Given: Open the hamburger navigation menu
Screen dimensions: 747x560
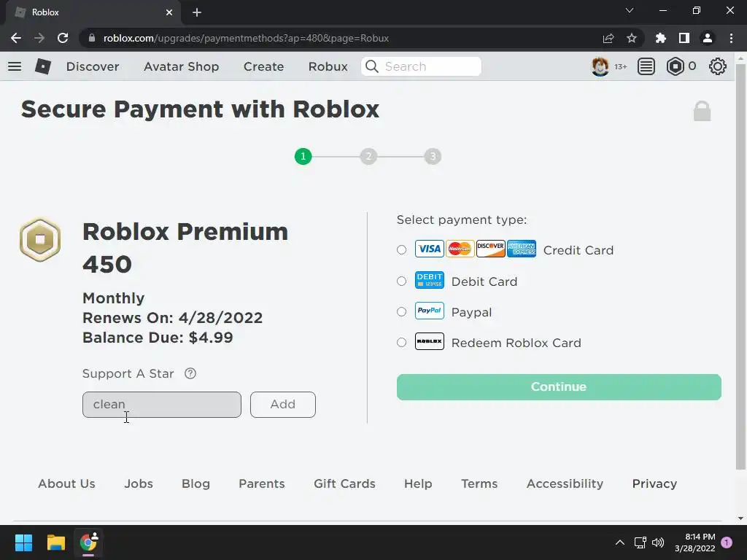Looking at the screenshot, I should 15,66.
